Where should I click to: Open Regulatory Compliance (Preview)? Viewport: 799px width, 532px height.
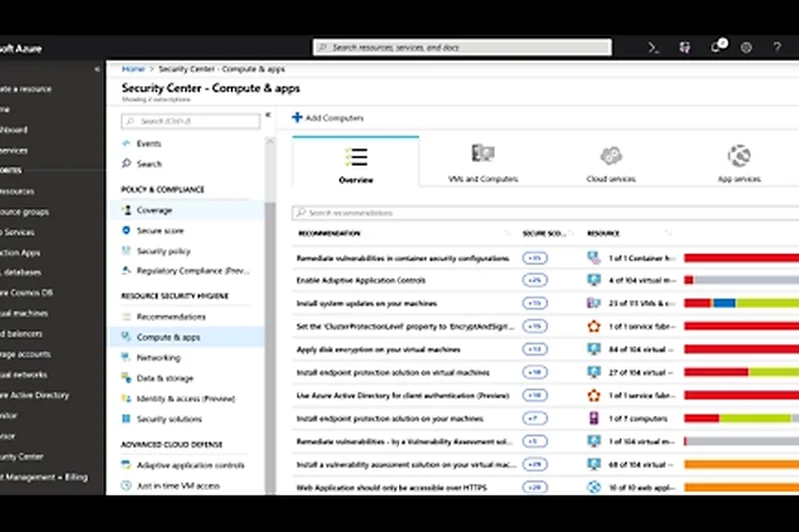193,271
